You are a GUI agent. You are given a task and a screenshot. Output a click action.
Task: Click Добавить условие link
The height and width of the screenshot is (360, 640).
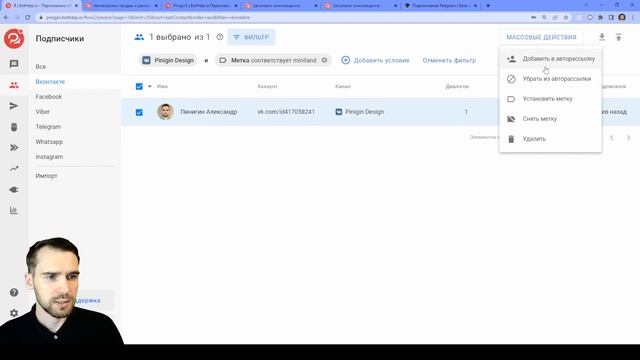tap(381, 60)
